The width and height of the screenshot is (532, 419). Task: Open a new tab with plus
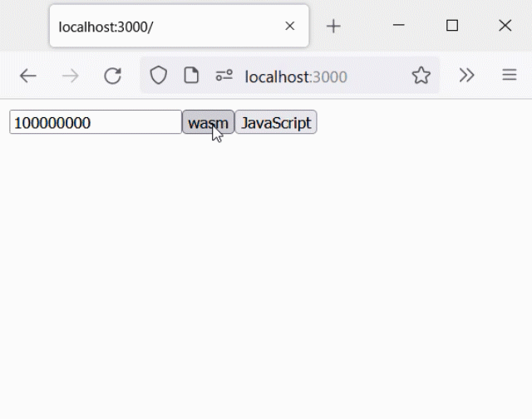click(333, 26)
